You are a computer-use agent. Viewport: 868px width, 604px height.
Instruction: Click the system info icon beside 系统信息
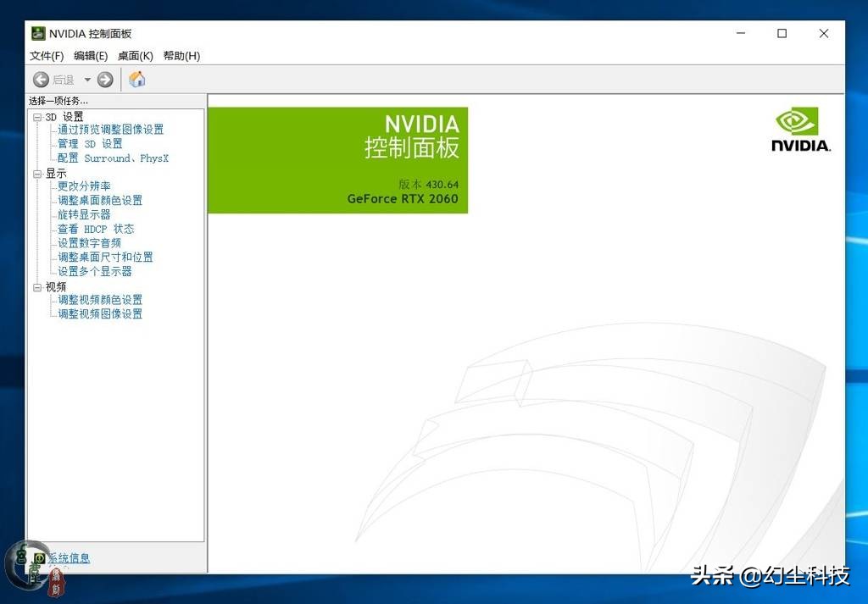[x=37, y=557]
